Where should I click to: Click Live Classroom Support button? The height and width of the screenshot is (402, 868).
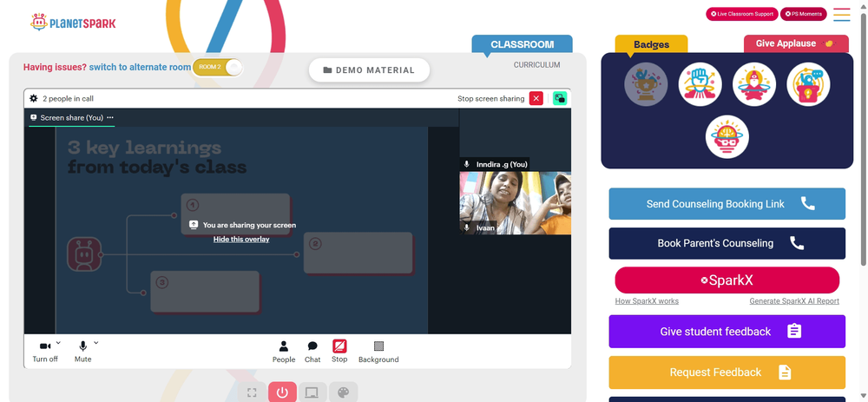coord(742,14)
